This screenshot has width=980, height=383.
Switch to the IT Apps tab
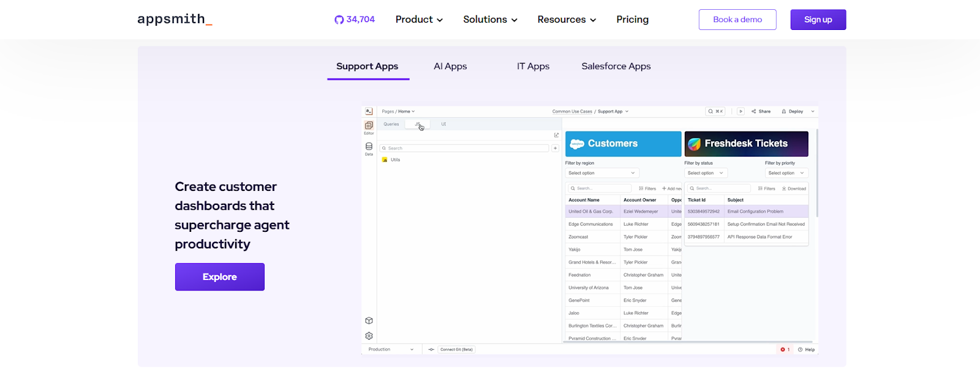[533, 66]
